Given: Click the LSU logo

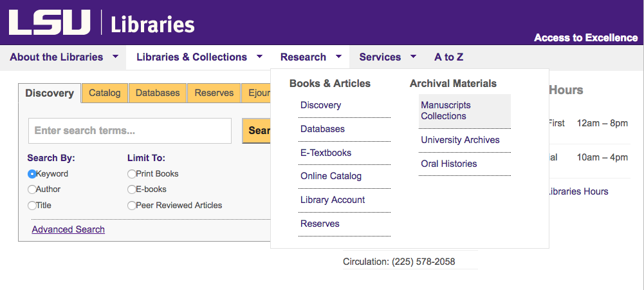Looking at the screenshot, I should tap(50, 22).
